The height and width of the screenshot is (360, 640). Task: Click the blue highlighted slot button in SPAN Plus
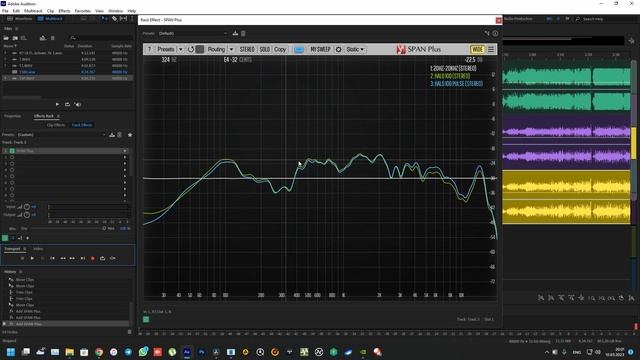[x=299, y=49]
